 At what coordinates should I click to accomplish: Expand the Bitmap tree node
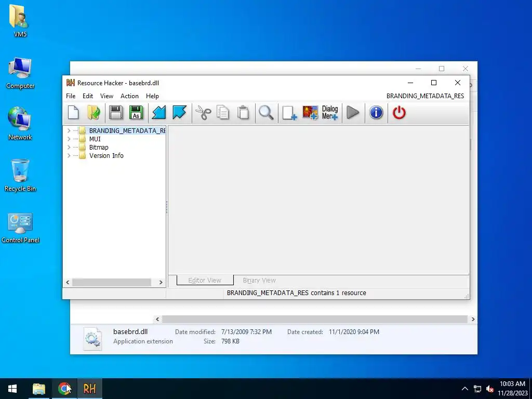coord(69,147)
